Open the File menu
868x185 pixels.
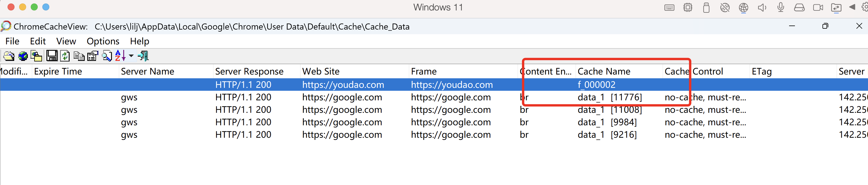(x=12, y=41)
